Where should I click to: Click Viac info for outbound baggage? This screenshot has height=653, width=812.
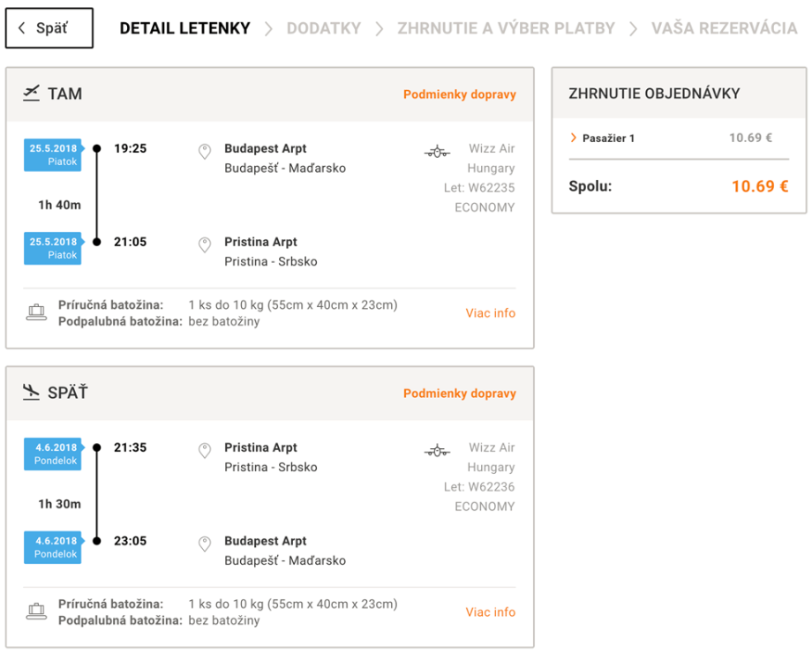[x=490, y=313]
